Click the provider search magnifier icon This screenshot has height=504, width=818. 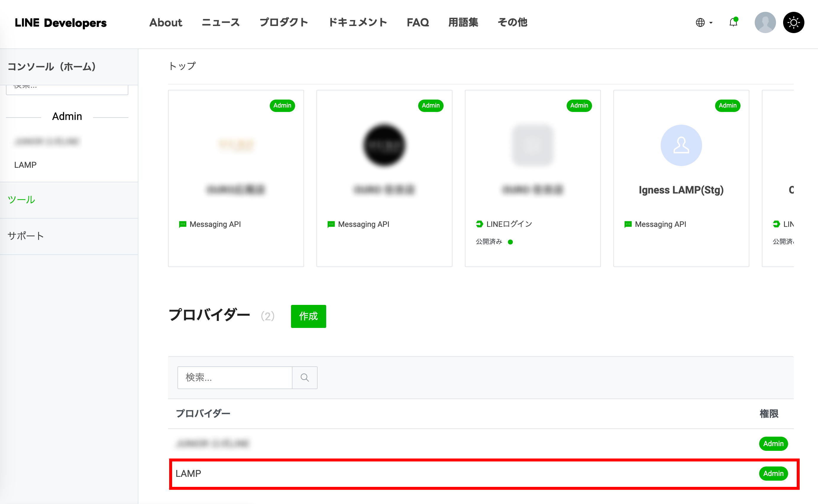(305, 377)
